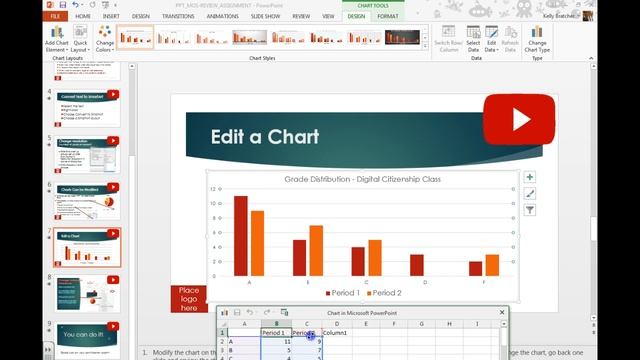This screenshot has width=640, height=360.
Task: Click the orange Period 2 bar for grade B
Action: coord(316,251)
